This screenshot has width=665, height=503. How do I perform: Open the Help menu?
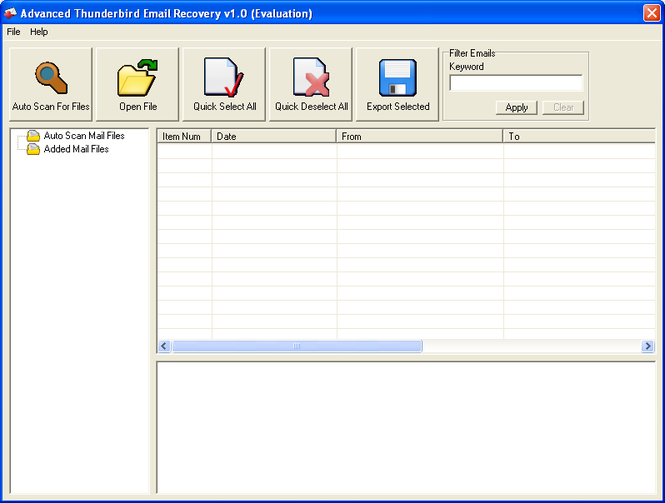(39, 32)
